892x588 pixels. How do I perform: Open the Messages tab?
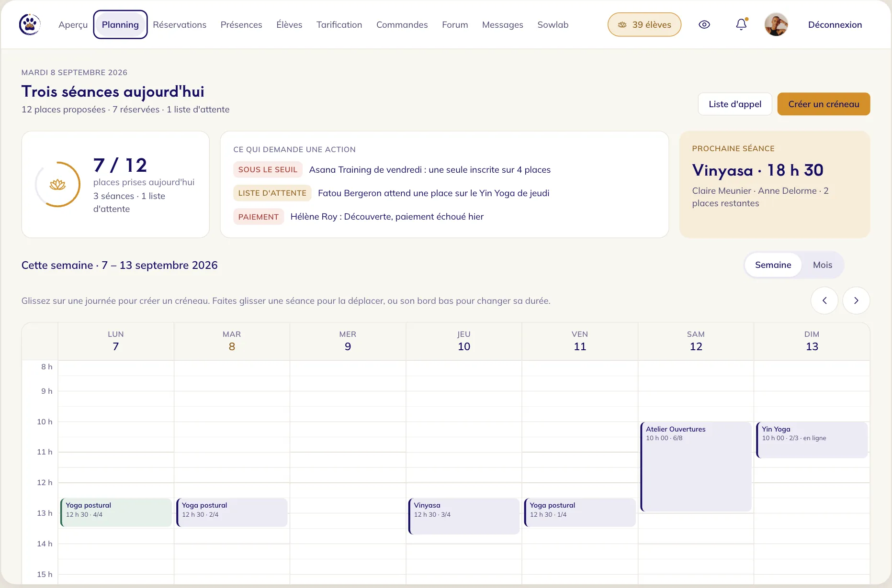[x=502, y=24]
